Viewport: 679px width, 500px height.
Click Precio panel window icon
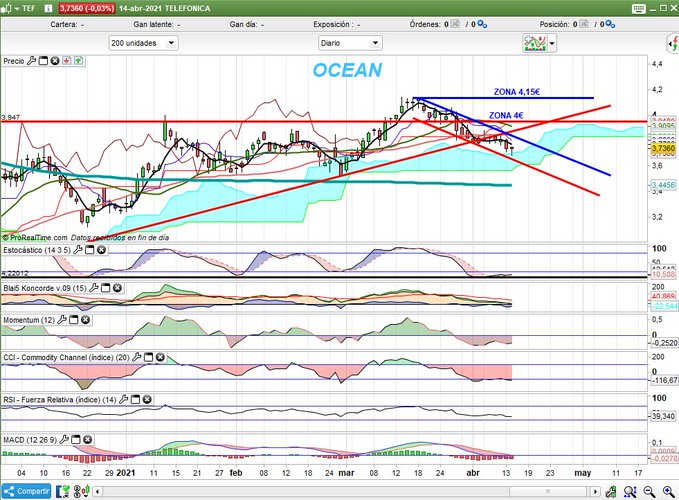(43, 61)
